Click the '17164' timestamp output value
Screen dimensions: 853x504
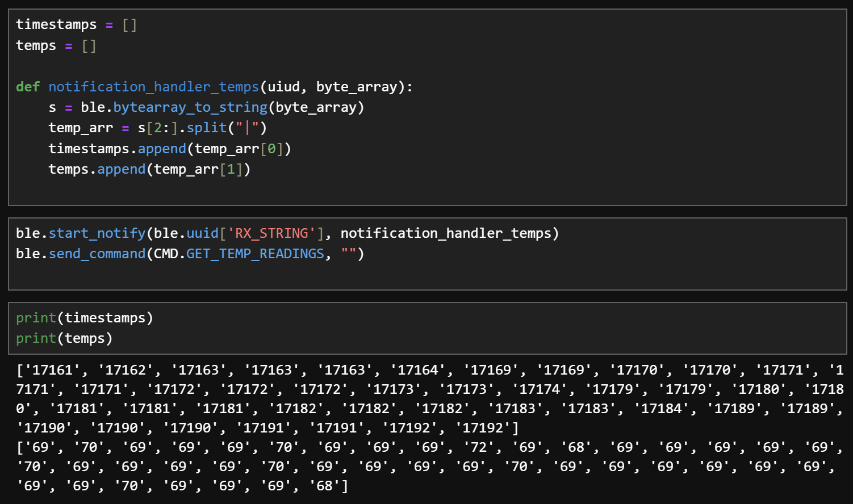[417, 370]
